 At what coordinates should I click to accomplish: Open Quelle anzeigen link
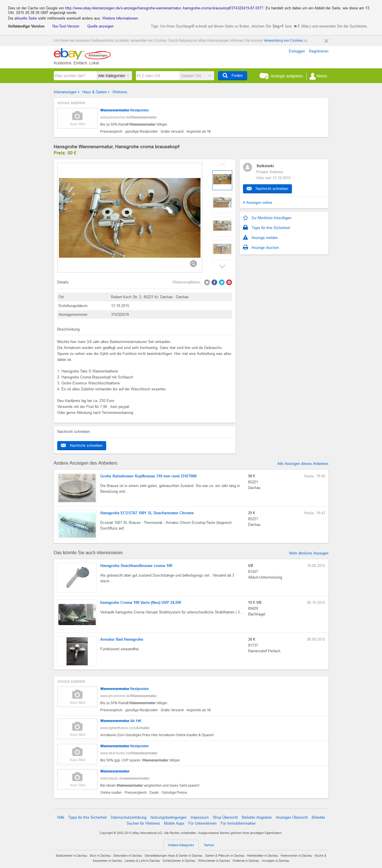pos(100,26)
